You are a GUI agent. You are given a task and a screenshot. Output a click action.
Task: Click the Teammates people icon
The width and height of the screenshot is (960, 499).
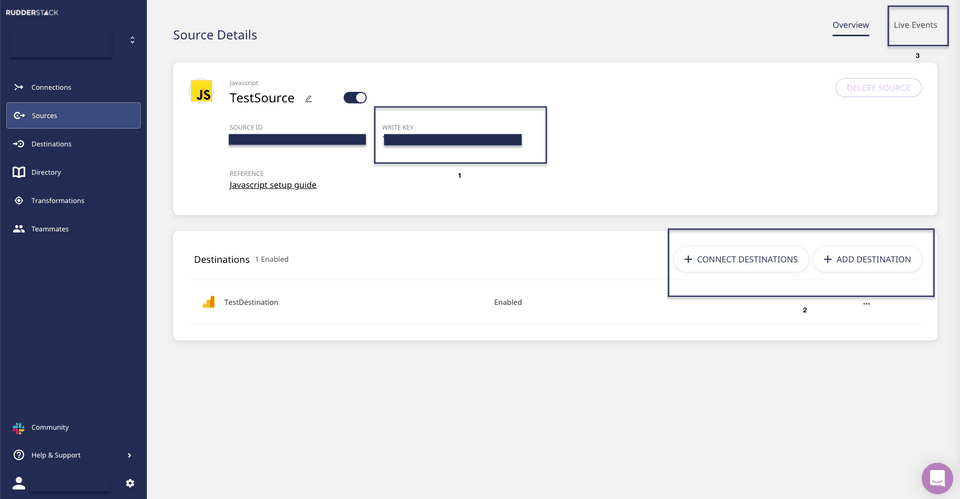point(19,229)
